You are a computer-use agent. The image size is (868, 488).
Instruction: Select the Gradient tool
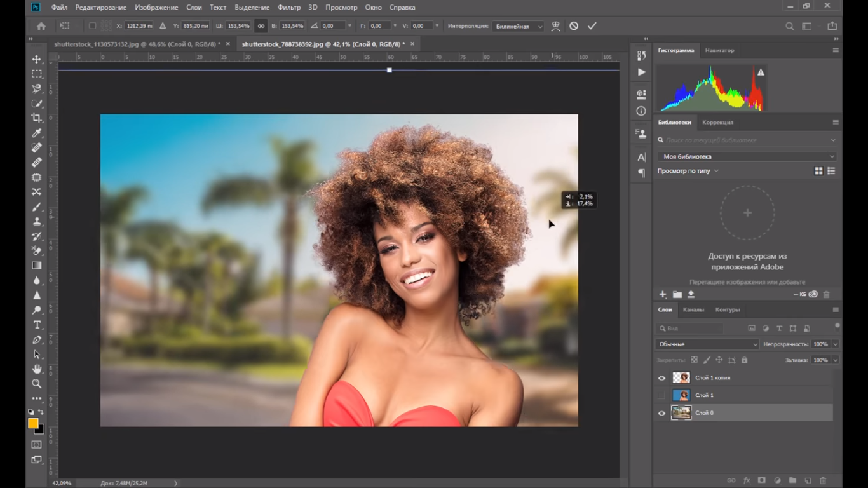point(37,266)
